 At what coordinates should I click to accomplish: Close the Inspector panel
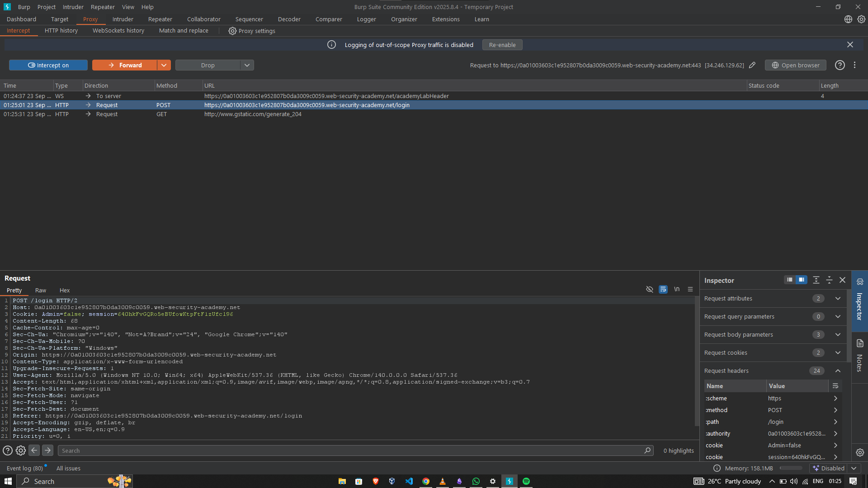[x=842, y=280]
